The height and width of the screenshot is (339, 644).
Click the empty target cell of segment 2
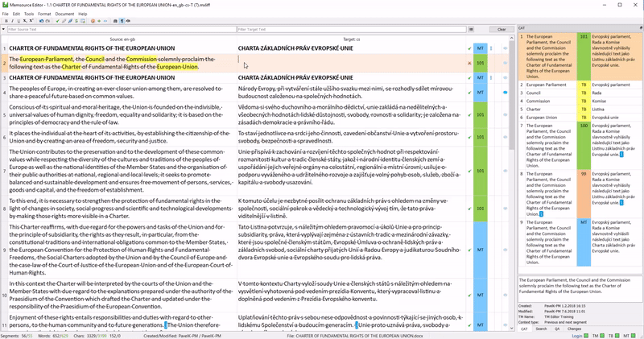pyautogui.click(x=352, y=63)
